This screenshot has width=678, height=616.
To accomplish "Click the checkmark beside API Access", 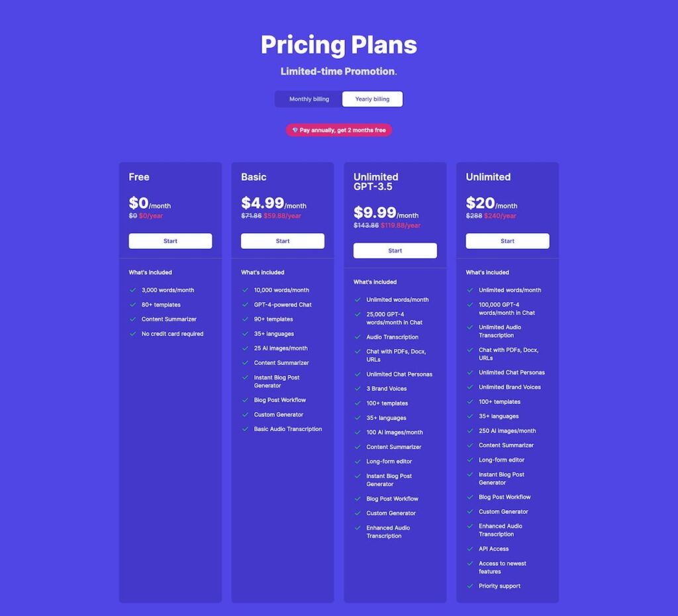I will tap(471, 548).
